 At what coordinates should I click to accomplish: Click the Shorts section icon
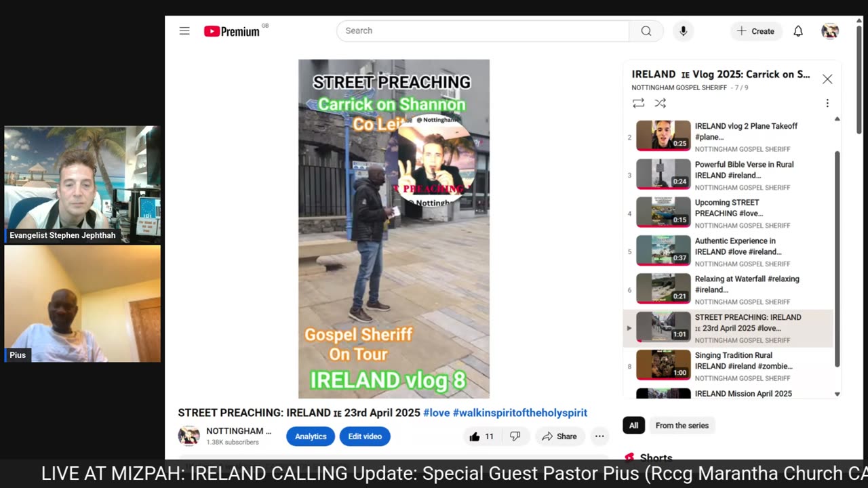(x=629, y=457)
